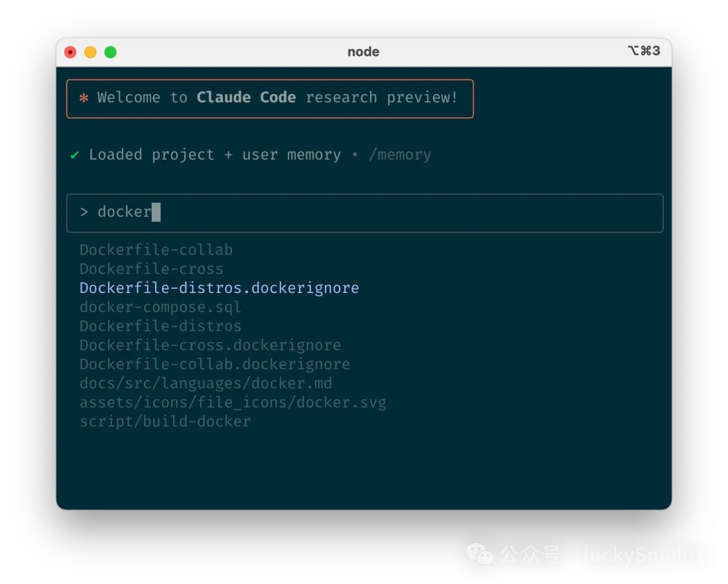Maximize the terminal with the green button
Viewport: 728px width, 584px height.
[111, 52]
